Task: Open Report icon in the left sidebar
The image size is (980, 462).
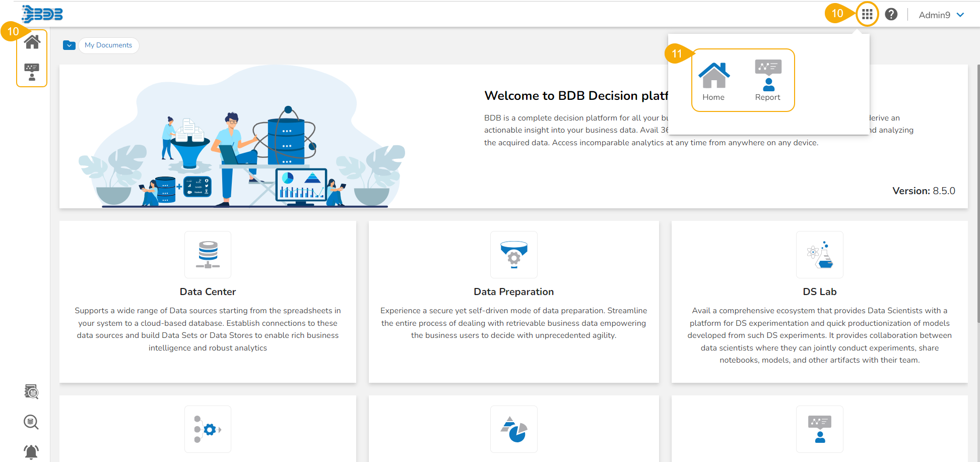Action: [x=32, y=72]
